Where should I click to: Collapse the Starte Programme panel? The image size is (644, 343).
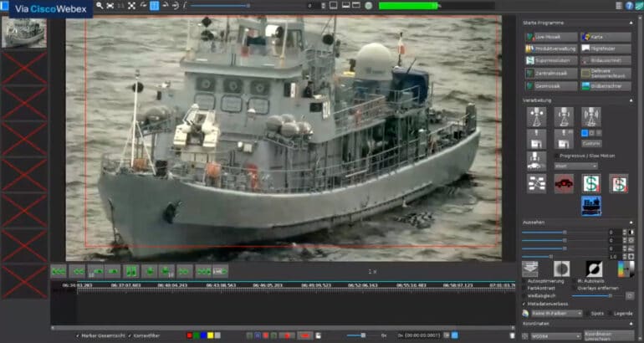[631, 23]
